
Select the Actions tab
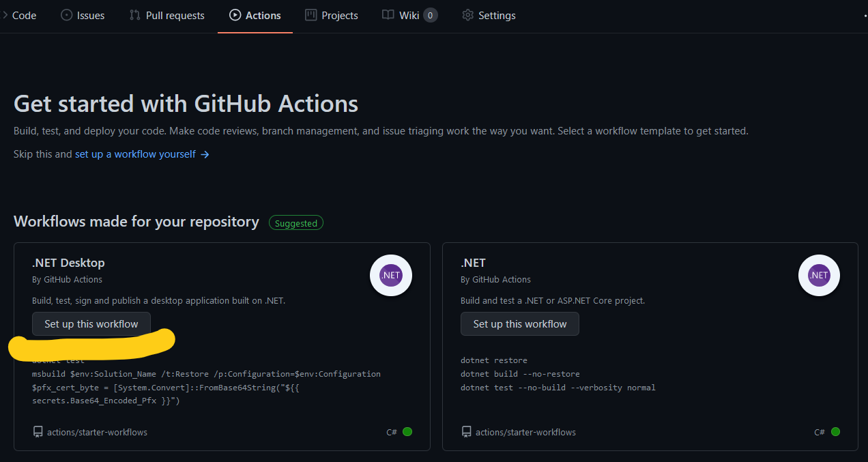(x=255, y=15)
